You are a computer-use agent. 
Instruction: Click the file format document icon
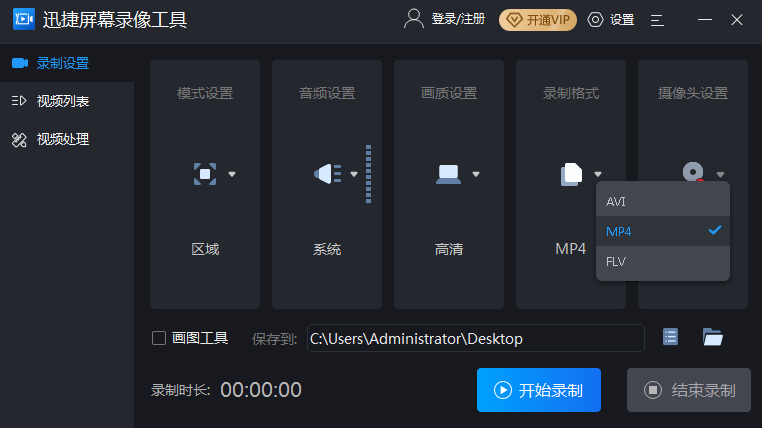coord(572,174)
